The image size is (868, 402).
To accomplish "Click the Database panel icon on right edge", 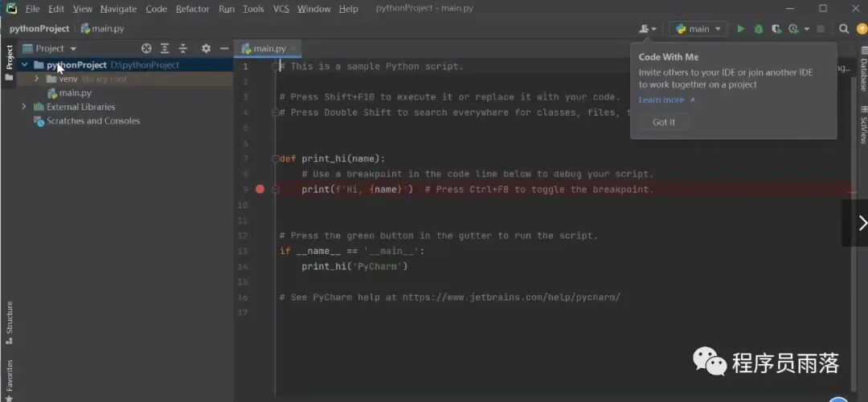I will pyautogui.click(x=863, y=51).
